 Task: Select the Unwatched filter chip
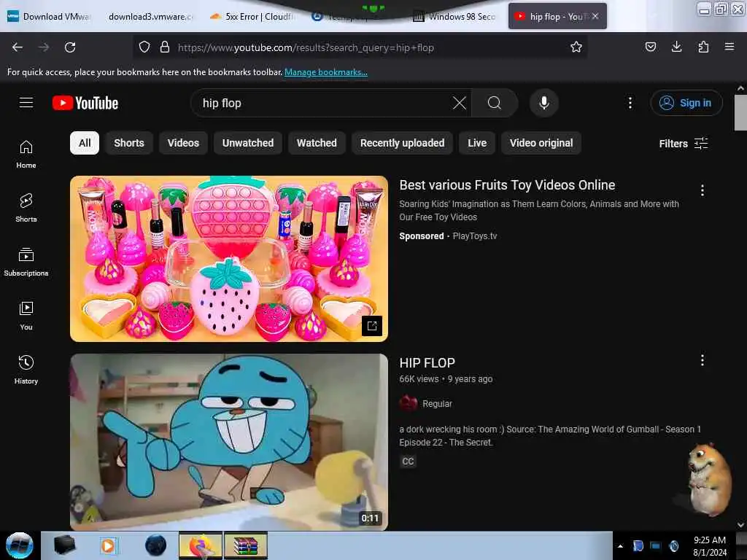pyautogui.click(x=248, y=143)
